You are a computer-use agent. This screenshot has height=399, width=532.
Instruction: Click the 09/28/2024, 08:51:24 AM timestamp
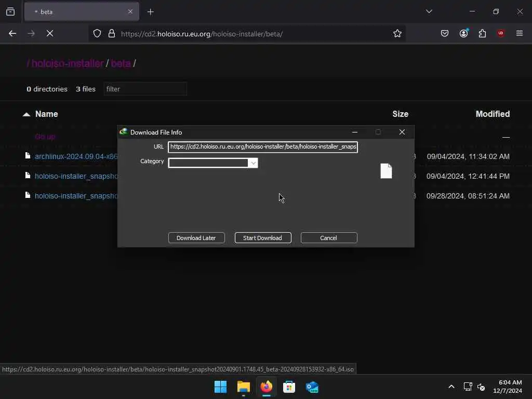tap(468, 196)
